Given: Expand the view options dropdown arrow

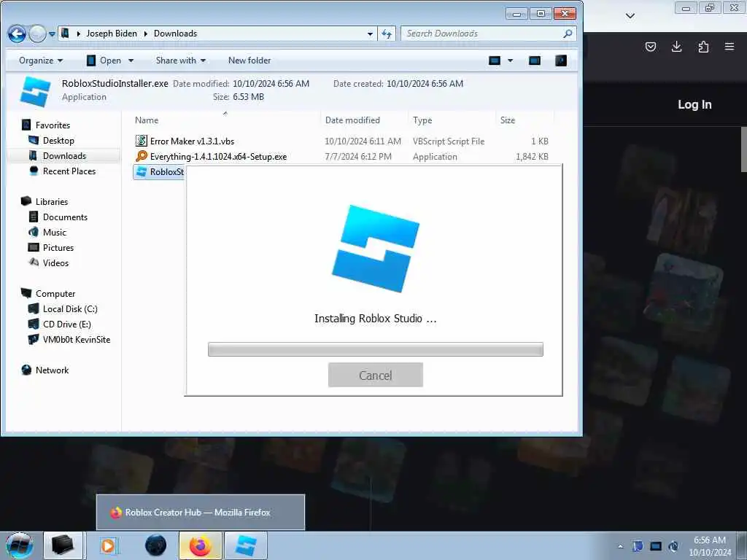Looking at the screenshot, I should coord(510,61).
